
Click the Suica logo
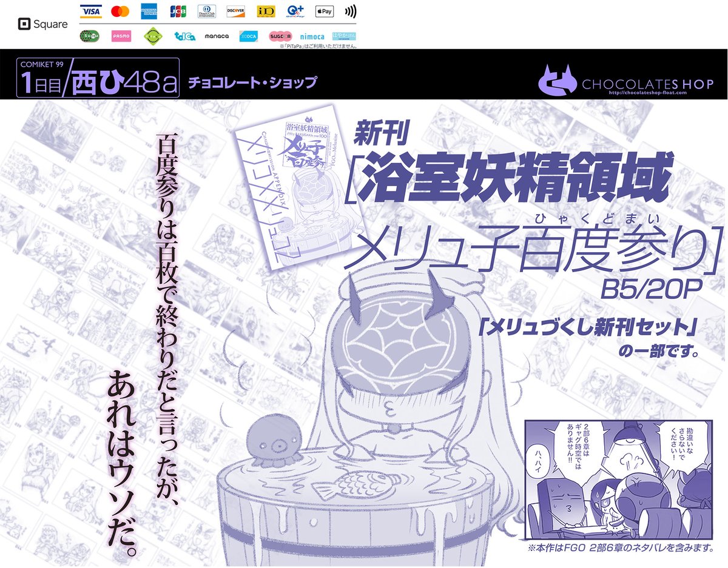click(90, 36)
